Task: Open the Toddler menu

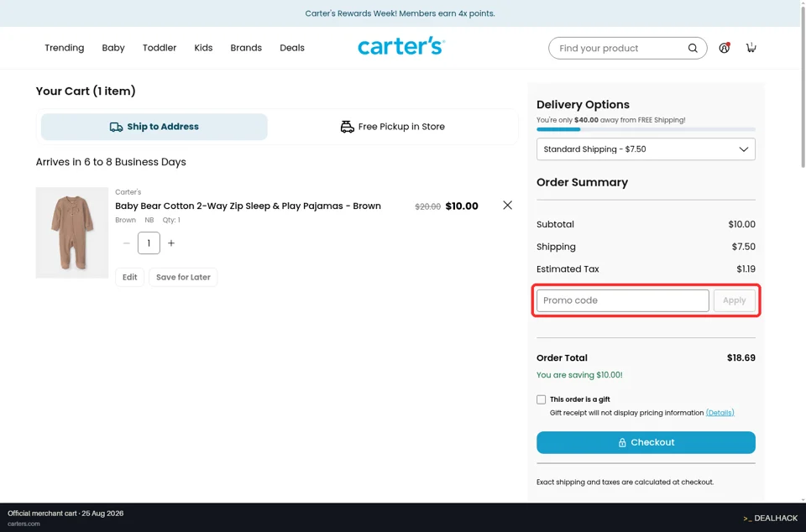Action: pos(160,48)
